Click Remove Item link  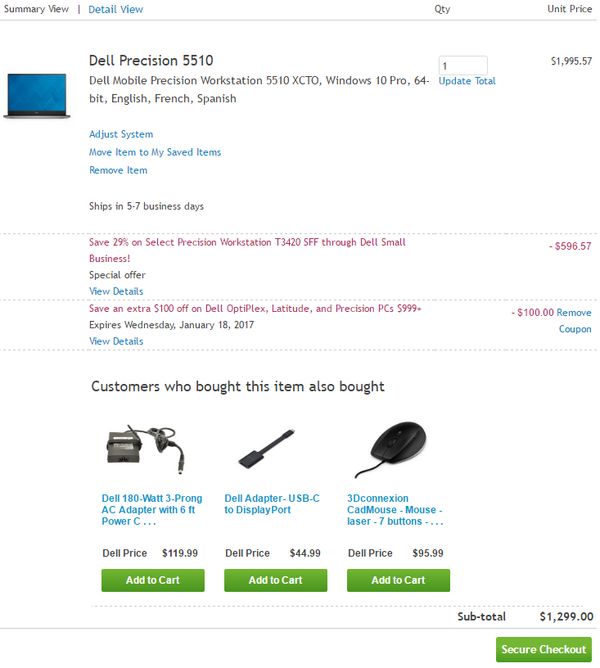point(118,170)
